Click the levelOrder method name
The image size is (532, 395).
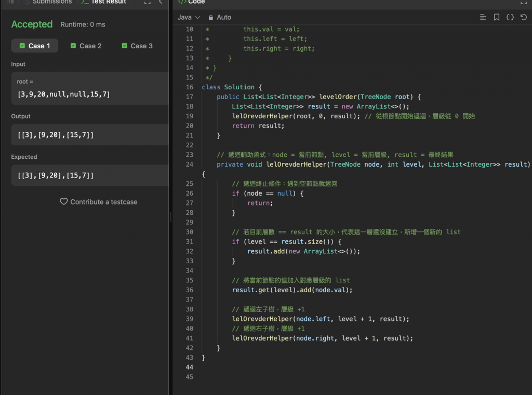coord(338,97)
